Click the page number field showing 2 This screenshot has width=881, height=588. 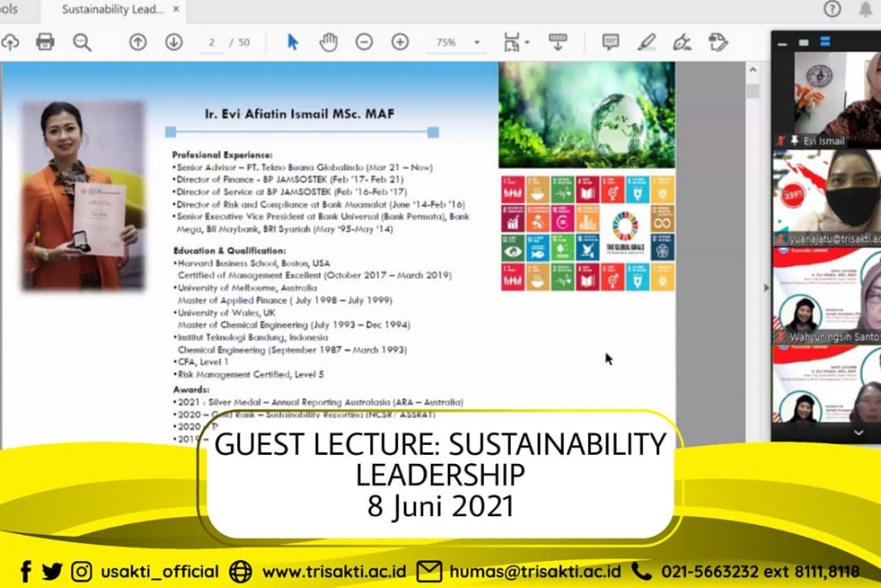click(212, 43)
